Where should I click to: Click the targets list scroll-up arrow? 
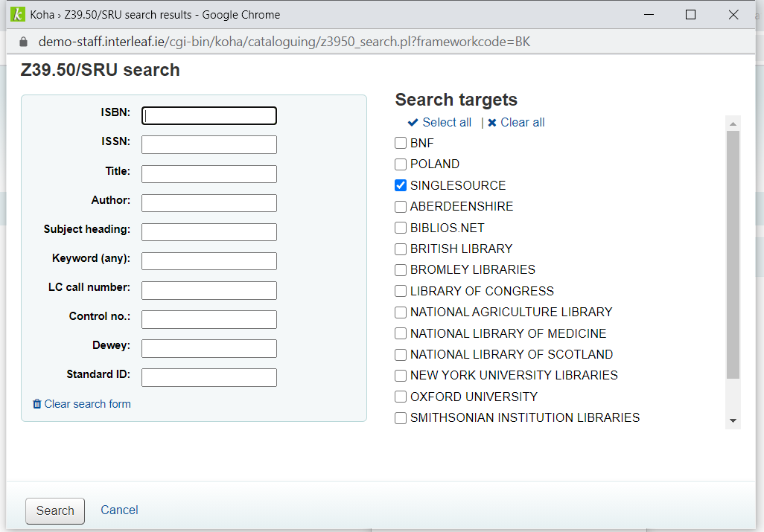[x=733, y=124]
